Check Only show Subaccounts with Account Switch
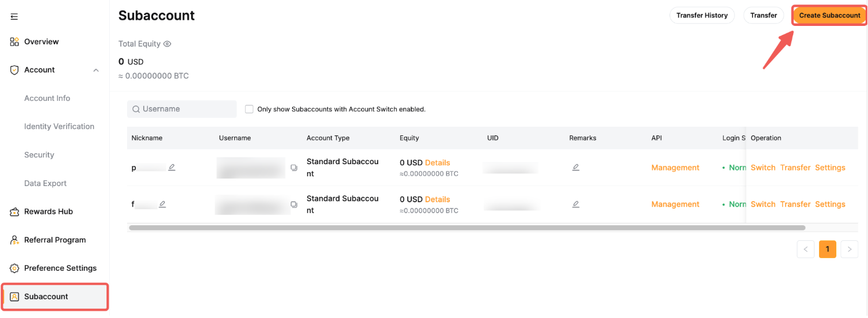The height and width of the screenshot is (318, 868). 249,109
